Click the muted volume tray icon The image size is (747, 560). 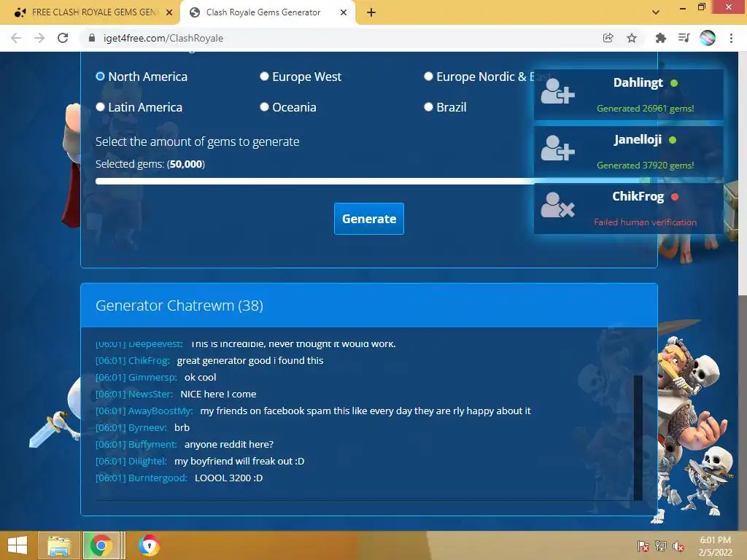[678, 546]
